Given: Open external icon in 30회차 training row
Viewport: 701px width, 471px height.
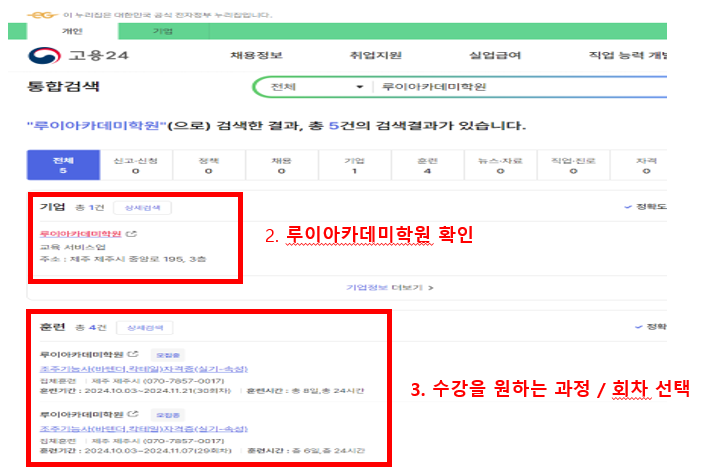Looking at the screenshot, I should coord(133,354).
